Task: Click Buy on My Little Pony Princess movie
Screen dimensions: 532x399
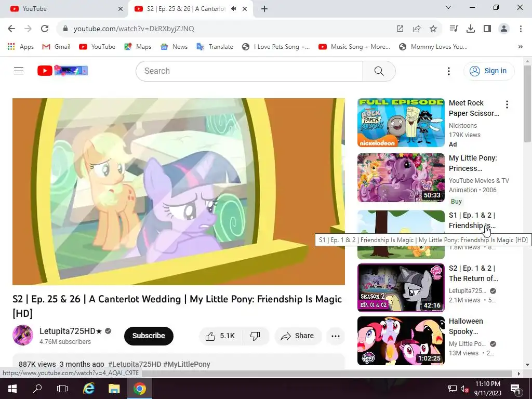Action: coord(456,202)
